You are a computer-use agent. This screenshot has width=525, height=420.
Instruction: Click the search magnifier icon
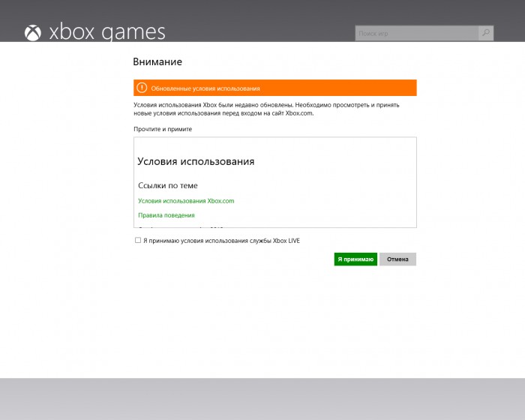pyautogui.click(x=486, y=33)
